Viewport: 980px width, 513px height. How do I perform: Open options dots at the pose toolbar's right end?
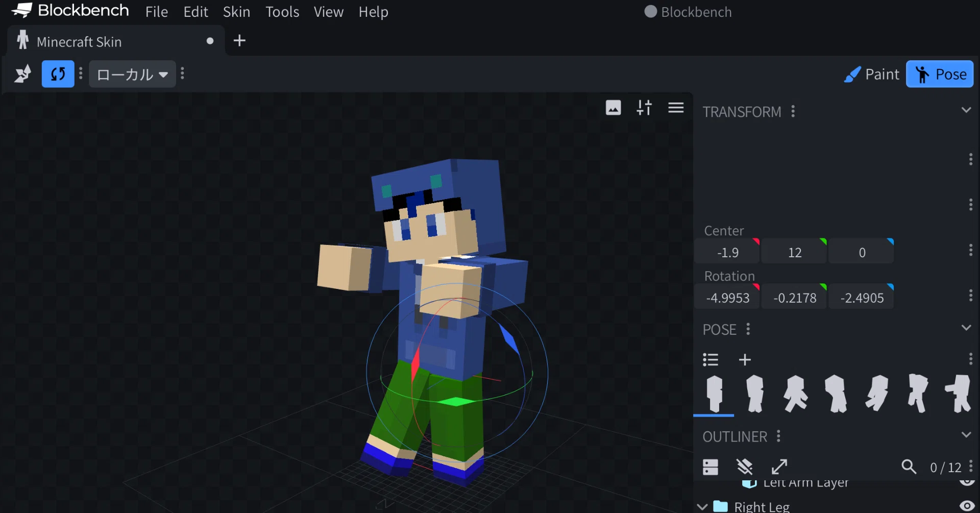(x=970, y=359)
